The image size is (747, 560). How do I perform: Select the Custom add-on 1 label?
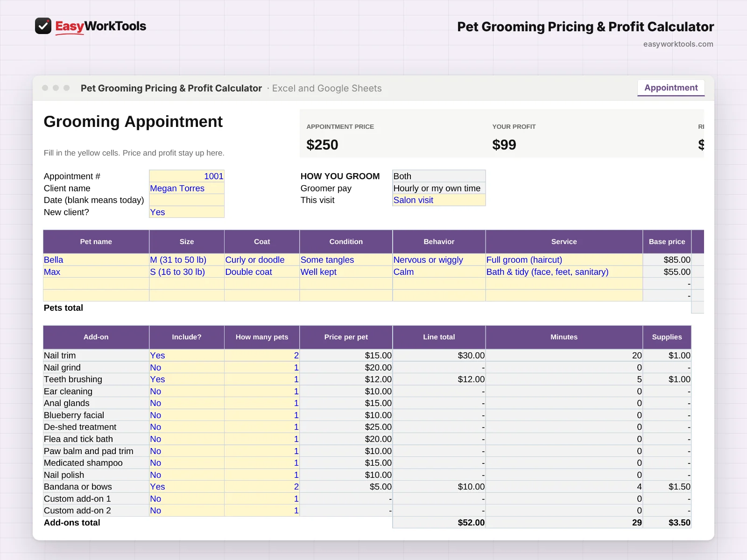click(x=96, y=498)
